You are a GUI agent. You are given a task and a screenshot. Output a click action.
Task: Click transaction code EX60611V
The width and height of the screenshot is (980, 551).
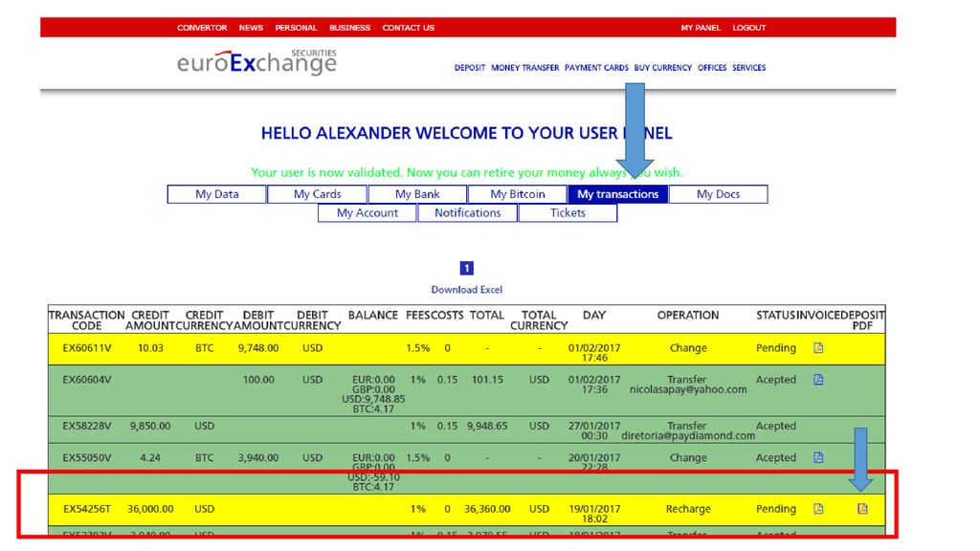pyautogui.click(x=87, y=348)
